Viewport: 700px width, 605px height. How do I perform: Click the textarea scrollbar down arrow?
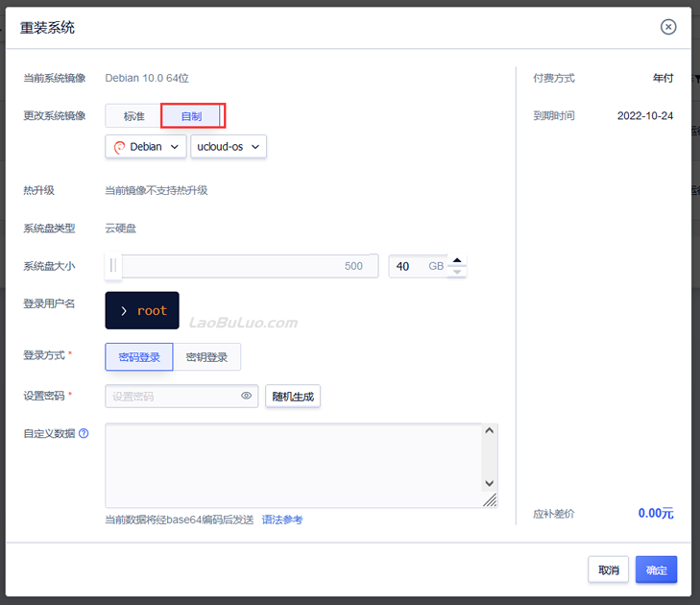(x=490, y=483)
